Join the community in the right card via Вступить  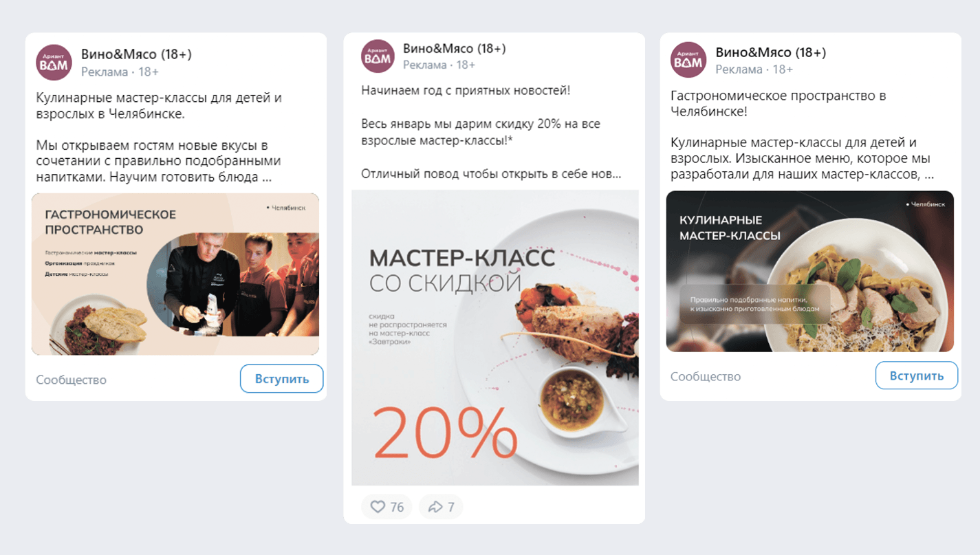[x=917, y=376]
